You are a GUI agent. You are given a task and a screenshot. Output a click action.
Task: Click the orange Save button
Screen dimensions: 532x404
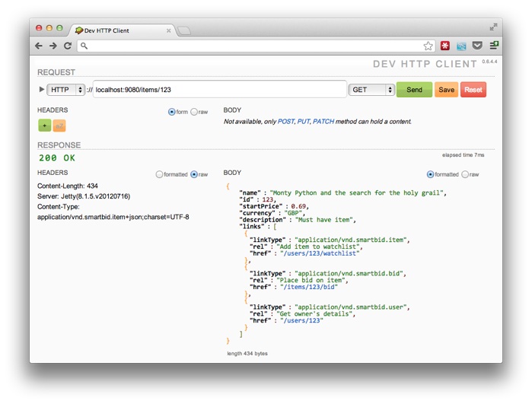tap(446, 90)
